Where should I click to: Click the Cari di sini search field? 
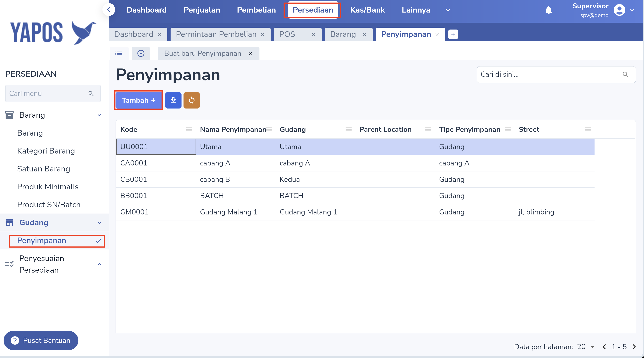click(556, 74)
